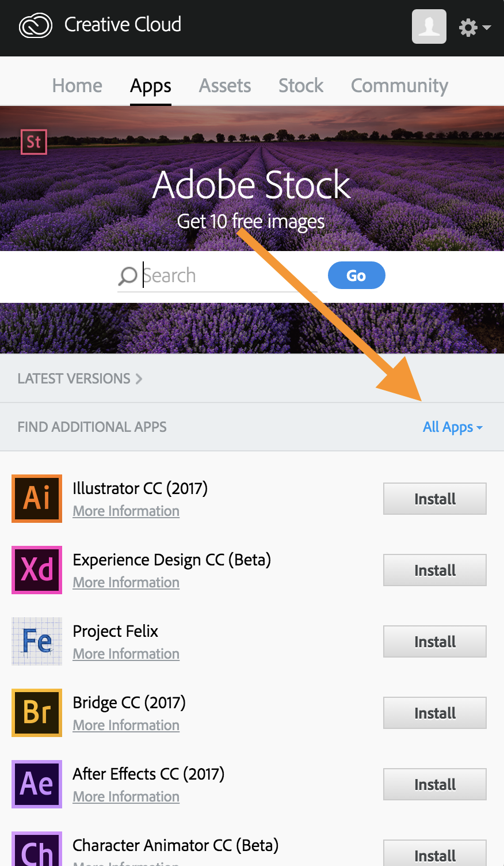Click the Character Animator Ch icon
Screen dimensions: 504x866
[37, 850]
